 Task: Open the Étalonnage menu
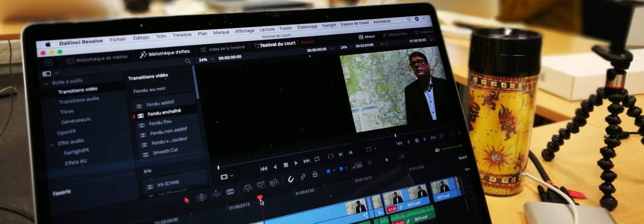pyautogui.click(x=307, y=27)
